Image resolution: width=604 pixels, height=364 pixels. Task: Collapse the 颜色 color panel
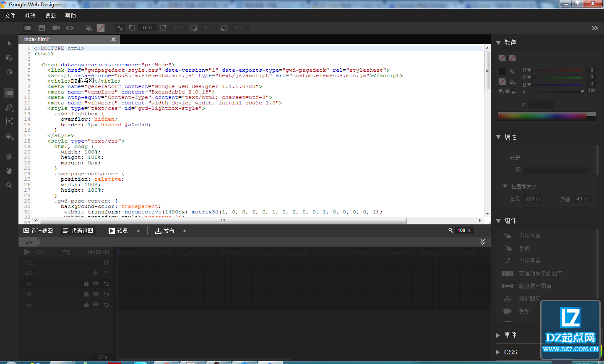pos(498,42)
